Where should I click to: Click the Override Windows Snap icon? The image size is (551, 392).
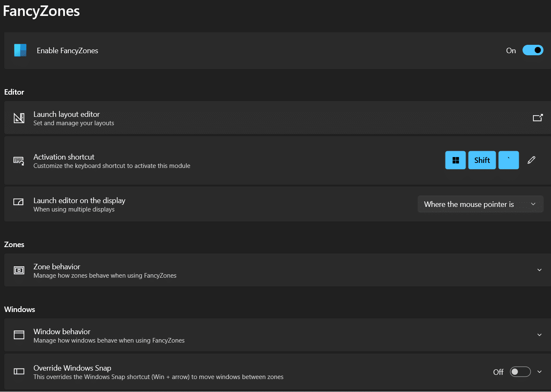(x=19, y=371)
